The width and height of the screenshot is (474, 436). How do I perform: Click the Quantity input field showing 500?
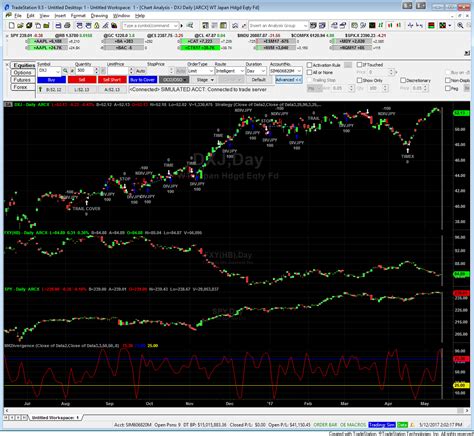[85, 71]
